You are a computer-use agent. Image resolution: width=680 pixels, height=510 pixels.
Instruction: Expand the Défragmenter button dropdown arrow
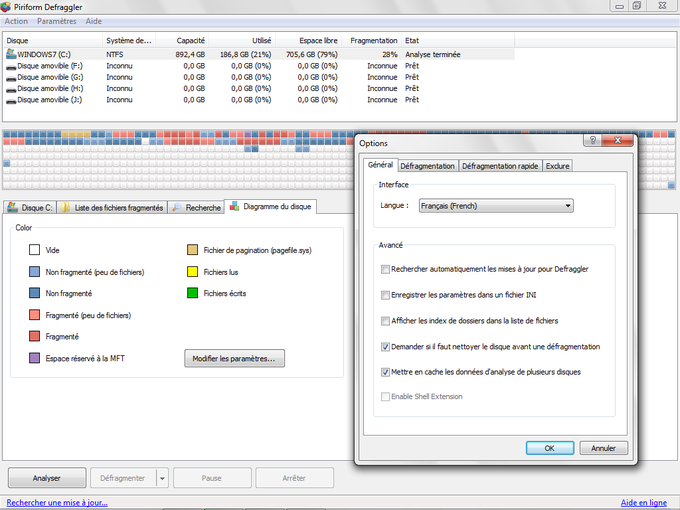[162, 478]
